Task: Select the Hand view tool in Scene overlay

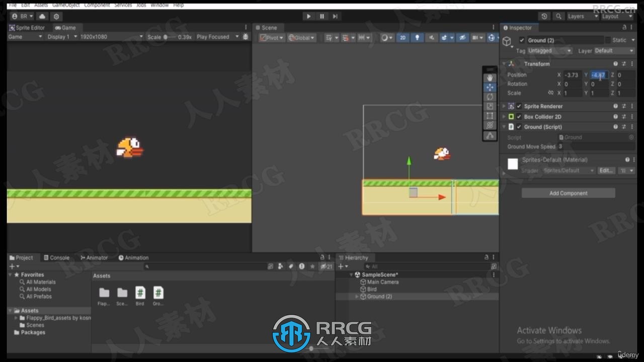Action: pos(490,78)
